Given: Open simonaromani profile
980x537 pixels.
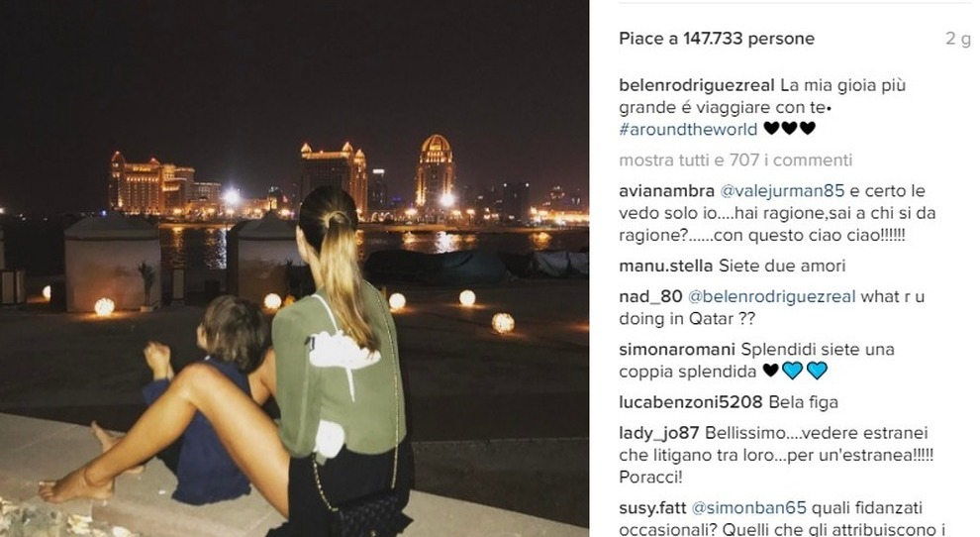Looking at the screenshot, I should (x=677, y=349).
